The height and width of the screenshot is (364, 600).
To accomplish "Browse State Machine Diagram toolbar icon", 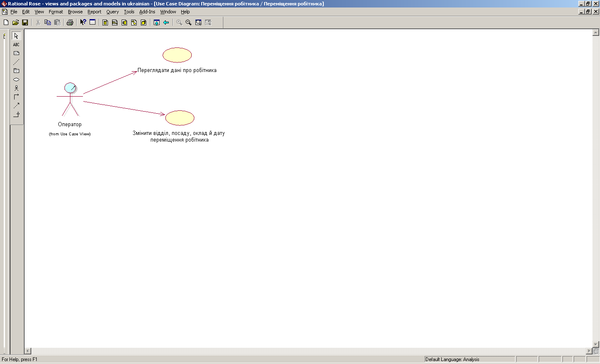I will coord(134,22).
